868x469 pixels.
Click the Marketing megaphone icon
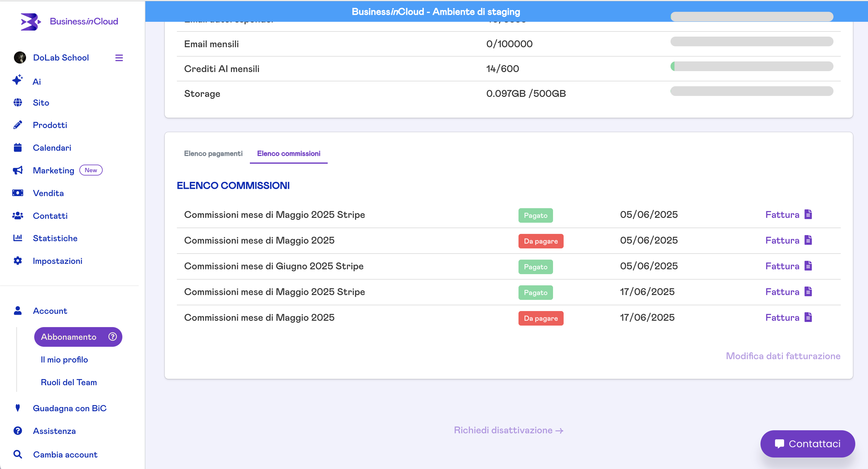click(x=18, y=170)
